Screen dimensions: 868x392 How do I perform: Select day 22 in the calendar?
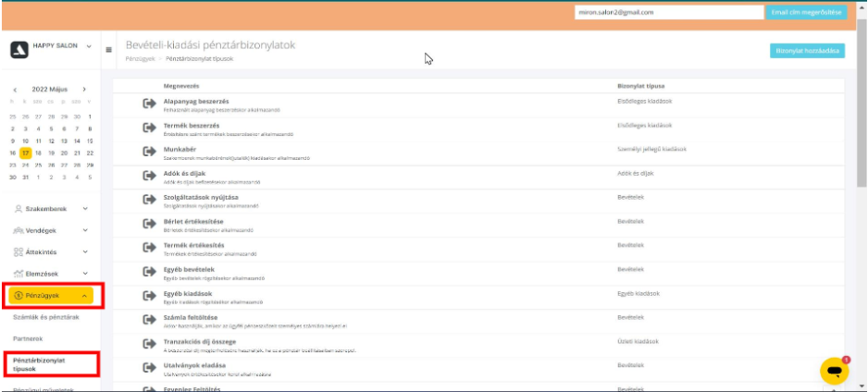click(90, 153)
